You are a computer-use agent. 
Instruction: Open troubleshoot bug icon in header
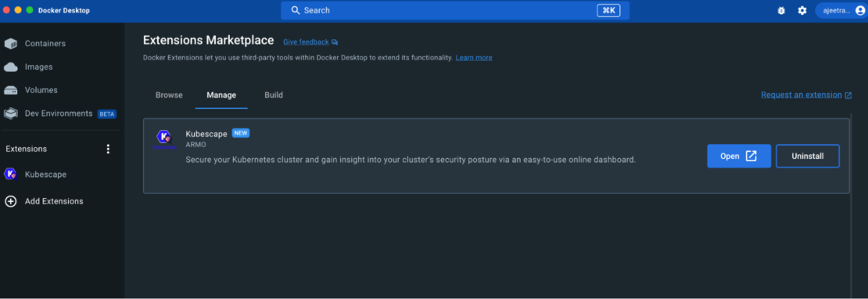point(781,10)
